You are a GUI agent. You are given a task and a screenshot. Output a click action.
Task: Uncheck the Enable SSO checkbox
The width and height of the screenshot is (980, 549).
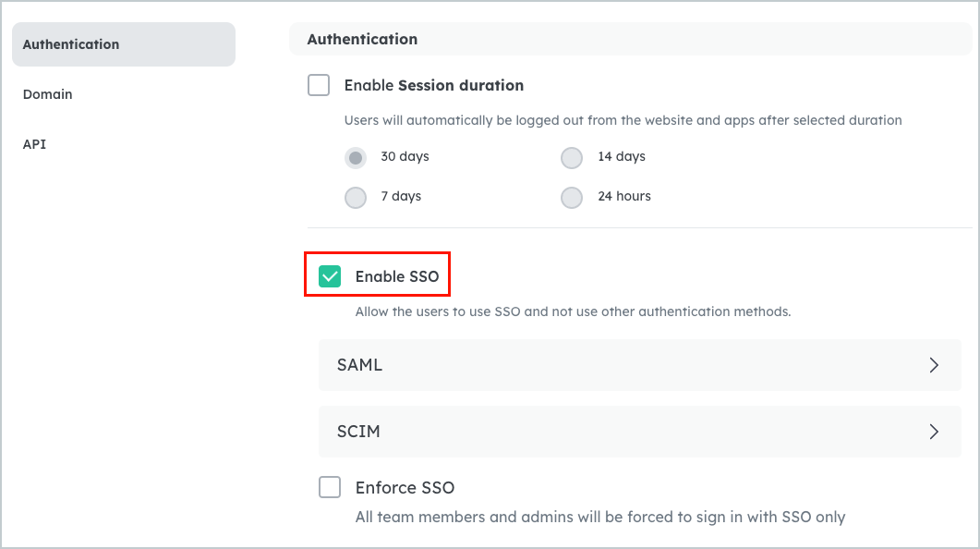[330, 276]
